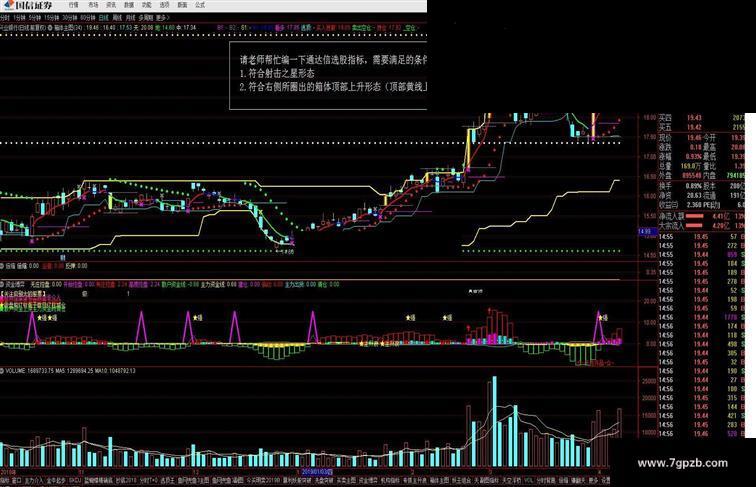Select the 金牛起步 indicator tab
Viewport: 756px width, 487px height.
[56, 481]
